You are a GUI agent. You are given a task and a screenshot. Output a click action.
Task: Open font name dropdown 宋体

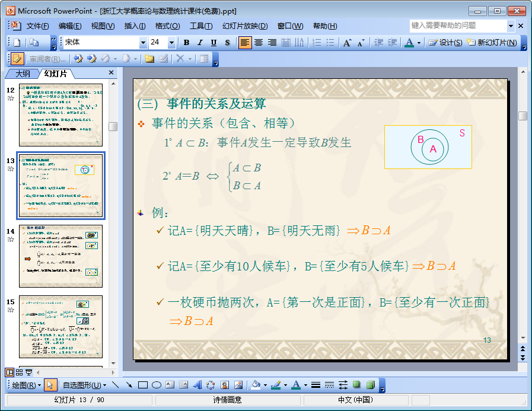[143, 43]
